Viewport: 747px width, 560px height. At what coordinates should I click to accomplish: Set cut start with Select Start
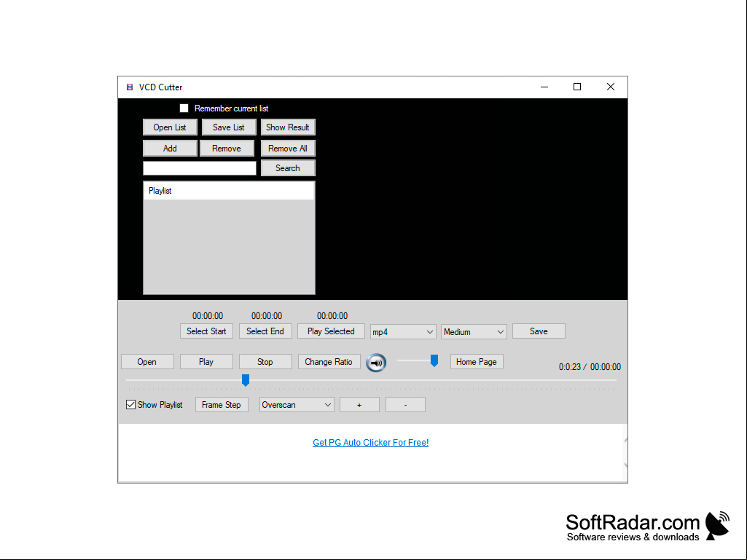[x=206, y=331]
